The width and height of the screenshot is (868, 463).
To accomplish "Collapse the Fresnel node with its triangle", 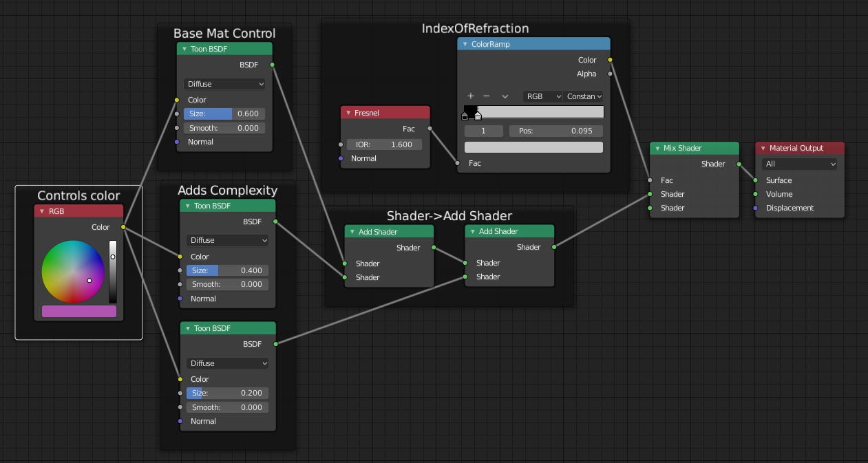I will coord(348,113).
